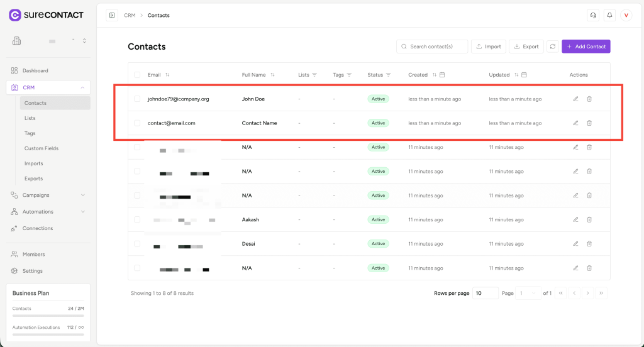Screen dimensions: 644x347
Task: Sort contacts by Email column
Action: [x=167, y=75]
